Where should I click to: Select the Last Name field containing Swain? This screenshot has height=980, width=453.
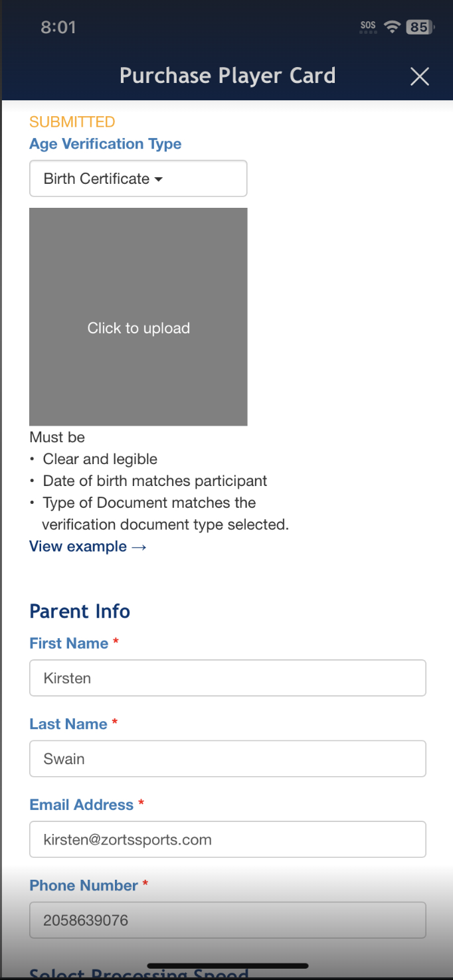pos(227,759)
